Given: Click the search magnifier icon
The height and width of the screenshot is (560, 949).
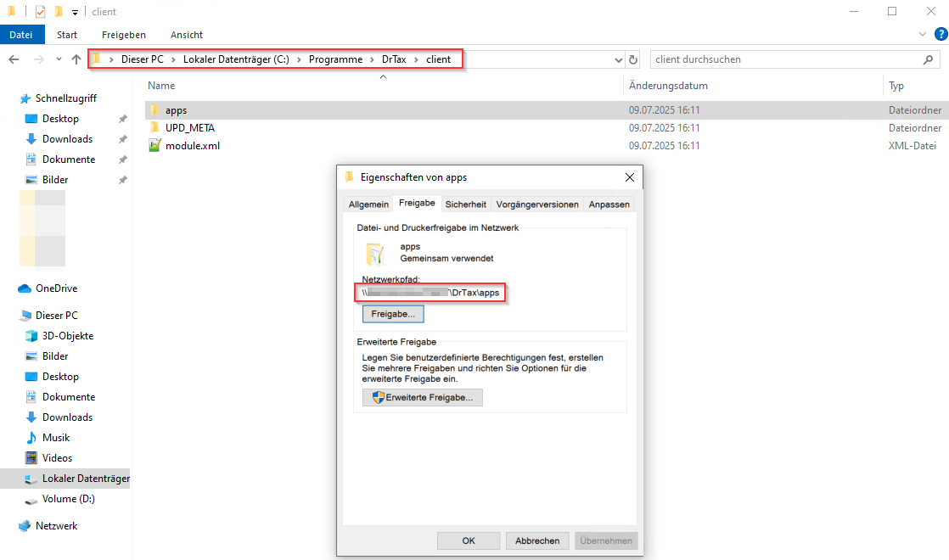Looking at the screenshot, I should 928,59.
